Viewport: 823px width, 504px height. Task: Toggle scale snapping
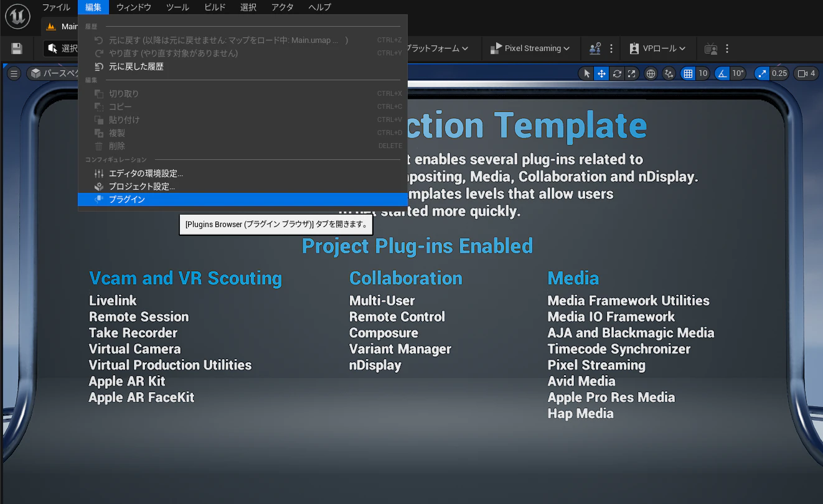[x=762, y=73]
